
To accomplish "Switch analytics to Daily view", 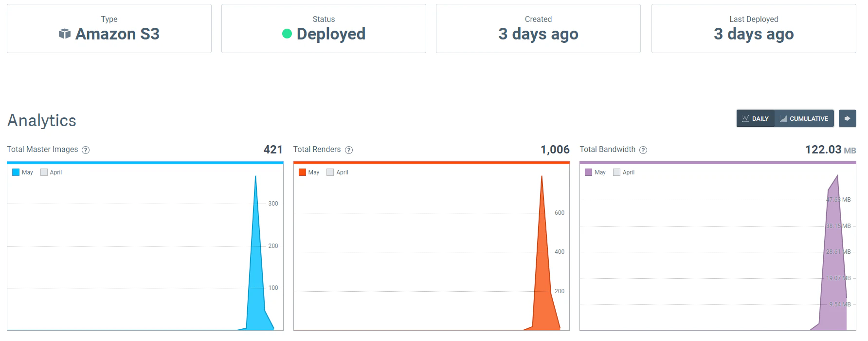I will click(x=756, y=118).
